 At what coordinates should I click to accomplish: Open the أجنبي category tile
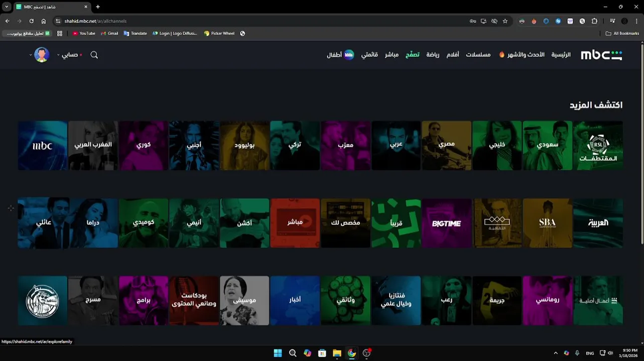(x=194, y=145)
